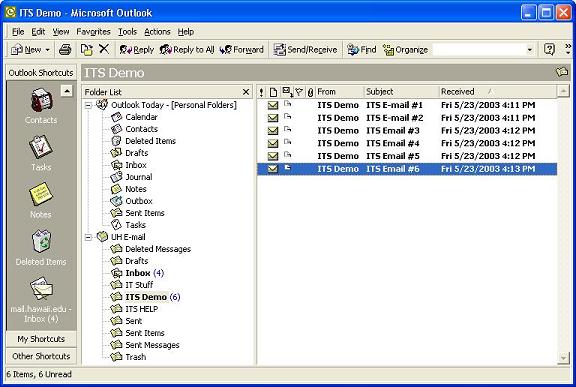The width and height of the screenshot is (576, 387).
Task: Click envelope icon of ITS Email #4
Action: [273, 143]
